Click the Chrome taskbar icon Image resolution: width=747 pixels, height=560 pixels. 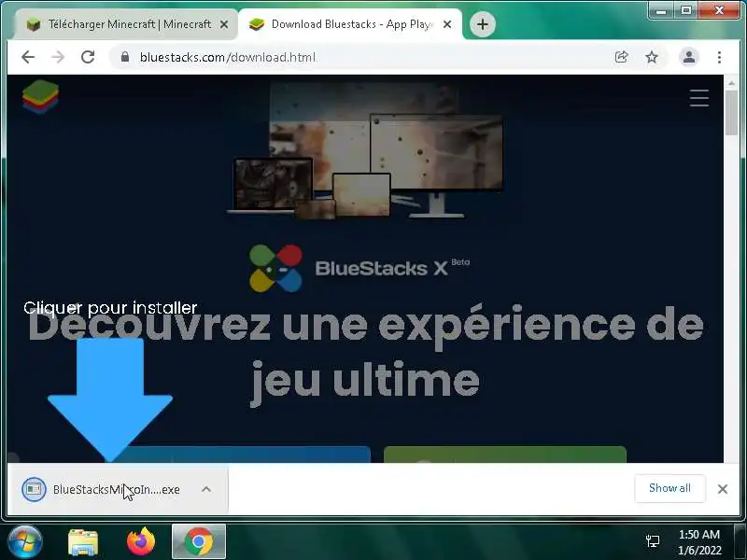coord(199,542)
